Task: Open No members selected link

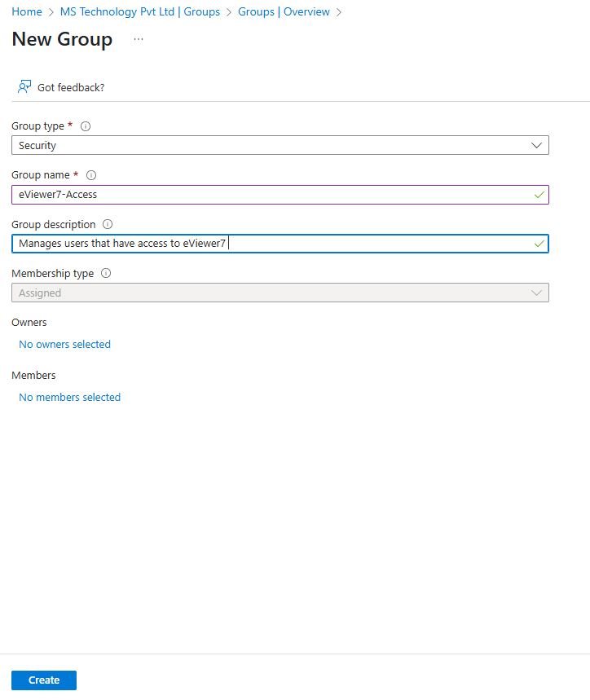Action: 69,397
